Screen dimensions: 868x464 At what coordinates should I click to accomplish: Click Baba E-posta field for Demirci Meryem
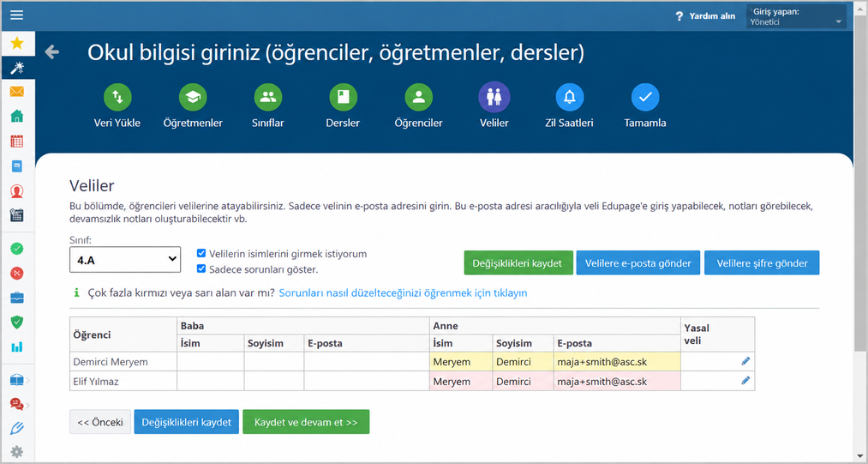367,362
